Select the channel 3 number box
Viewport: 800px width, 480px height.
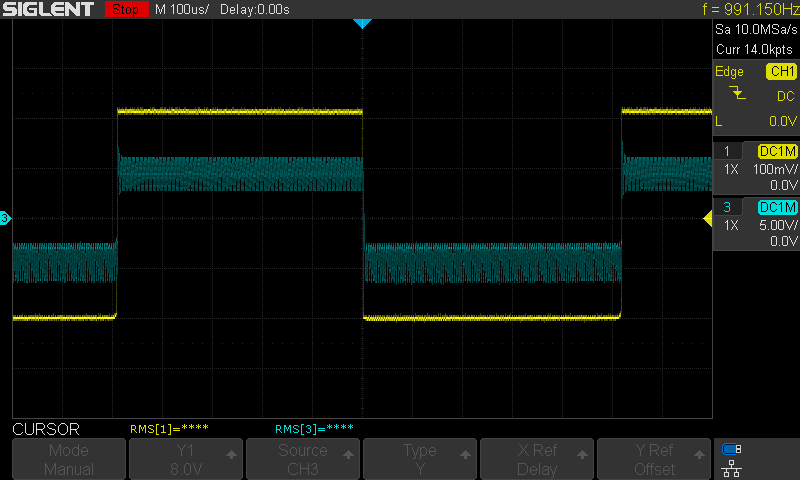point(727,207)
